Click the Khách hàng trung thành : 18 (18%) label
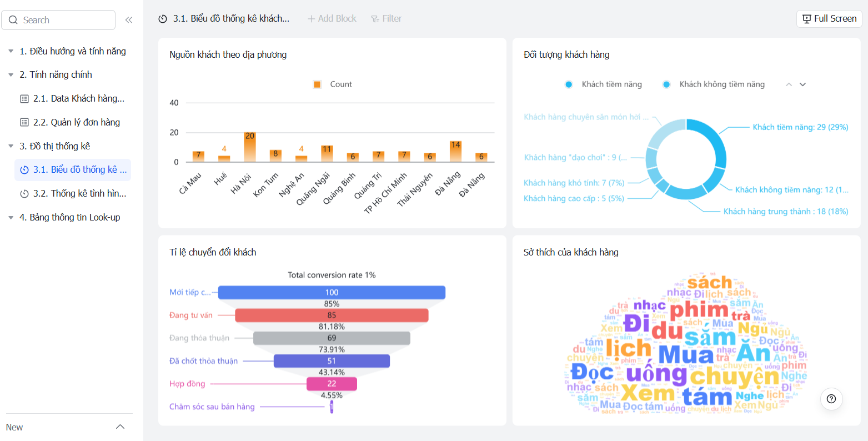 [x=786, y=212]
